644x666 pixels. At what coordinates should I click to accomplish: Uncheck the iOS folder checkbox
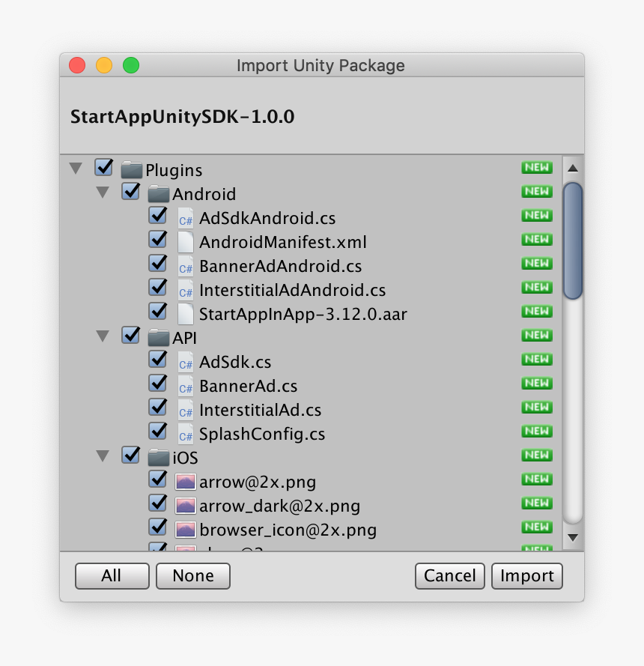coord(130,455)
